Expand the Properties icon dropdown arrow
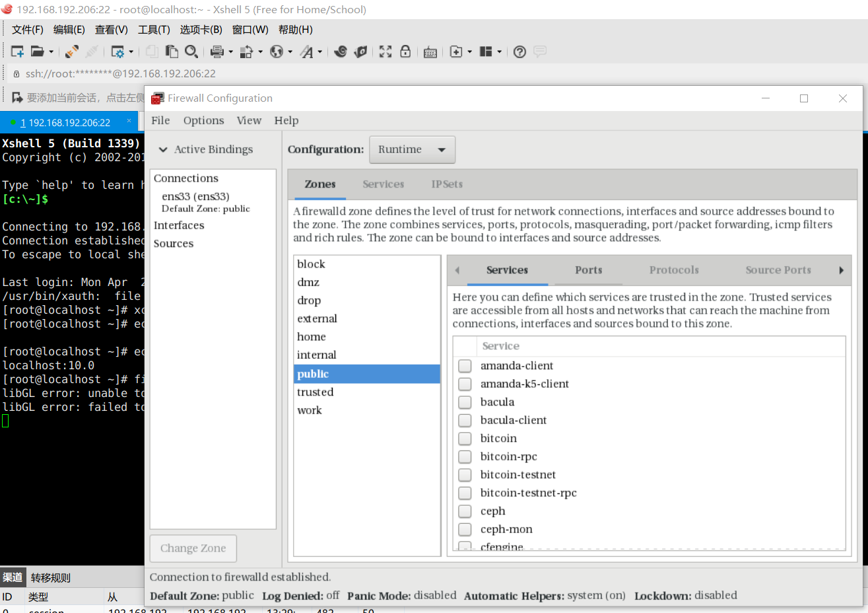The height and width of the screenshot is (613, 868). click(x=131, y=52)
